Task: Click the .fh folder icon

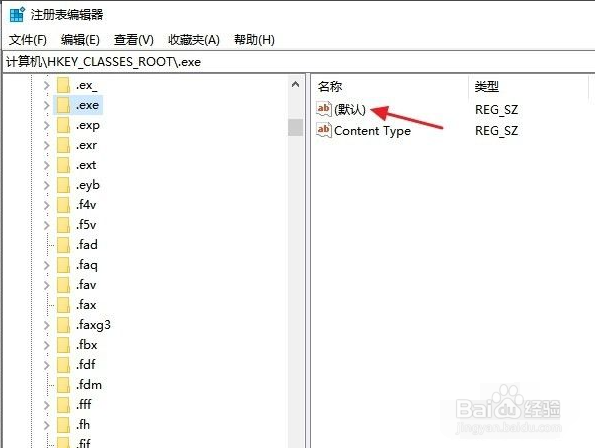Action: point(63,425)
